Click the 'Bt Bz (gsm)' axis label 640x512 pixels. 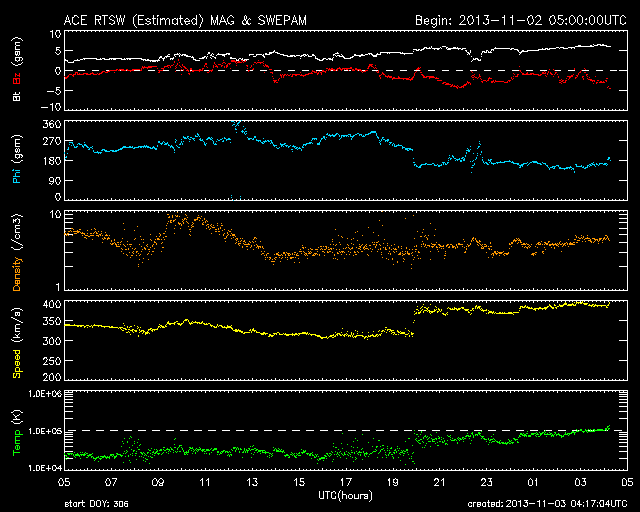coord(17,69)
